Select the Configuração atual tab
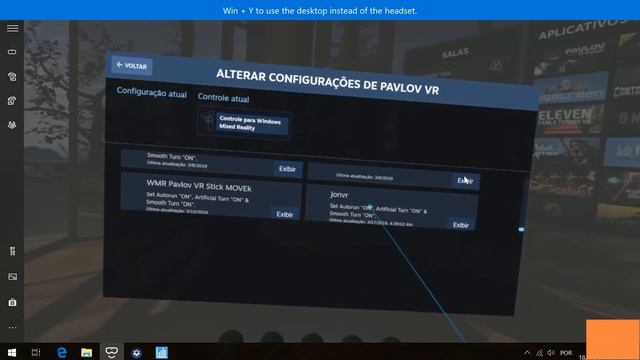 coord(151,93)
